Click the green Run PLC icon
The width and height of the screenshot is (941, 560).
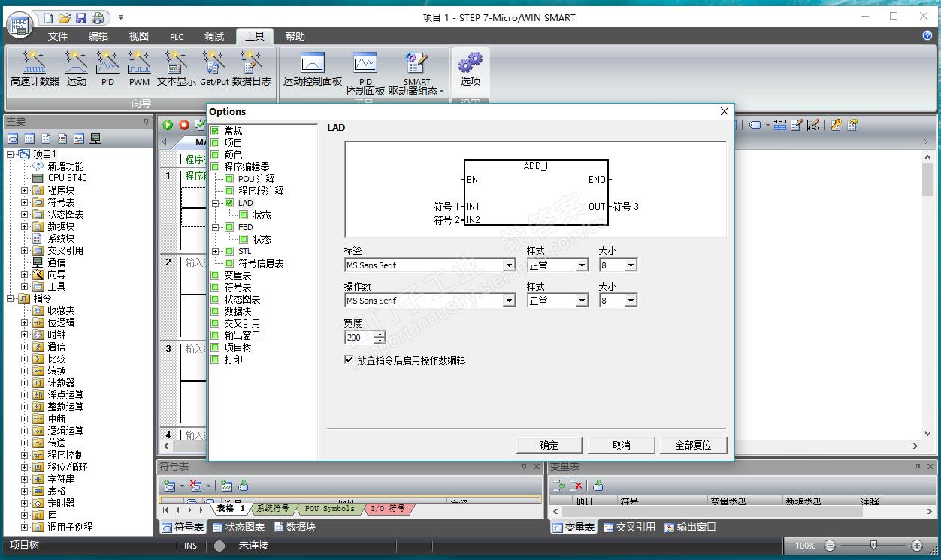(x=168, y=125)
